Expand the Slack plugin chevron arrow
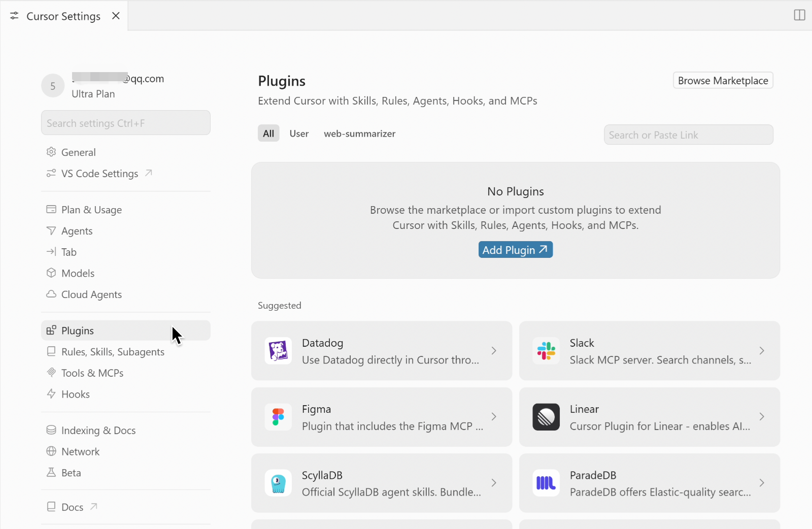The height and width of the screenshot is (529, 812). pyautogui.click(x=762, y=351)
